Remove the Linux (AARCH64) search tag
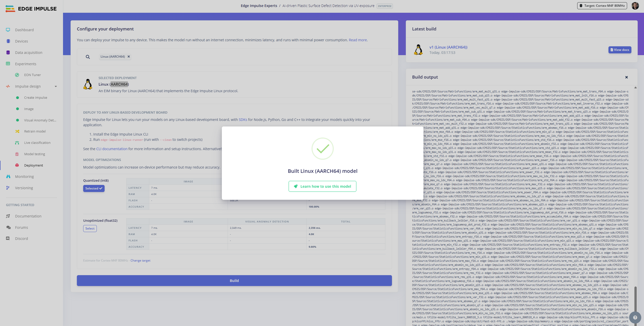The width and height of the screenshot is (644, 326). tap(129, 57)
